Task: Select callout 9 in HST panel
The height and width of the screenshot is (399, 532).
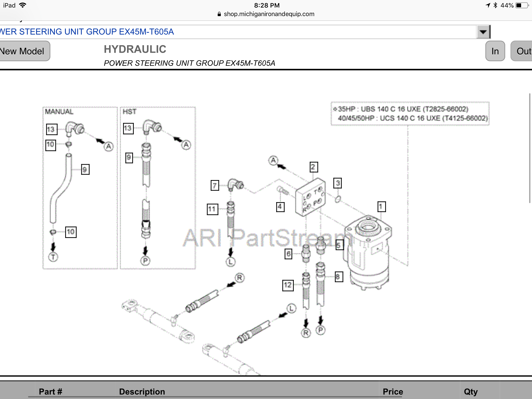Action: (129, 158)
